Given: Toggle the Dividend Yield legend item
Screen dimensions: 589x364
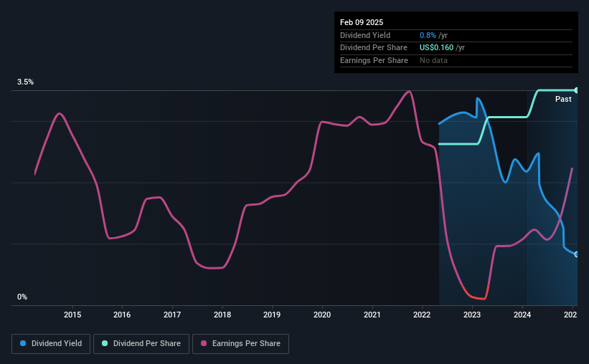Looking at the screenshot, I should click(x=51, y=344).
